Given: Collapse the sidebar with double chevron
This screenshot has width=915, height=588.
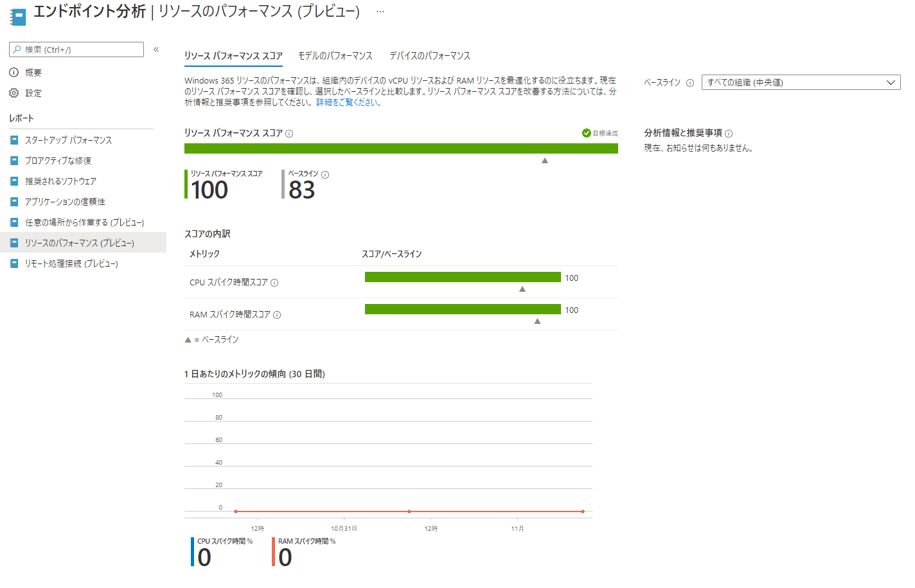Looking at the screenshot, I should tap(156, 49).
